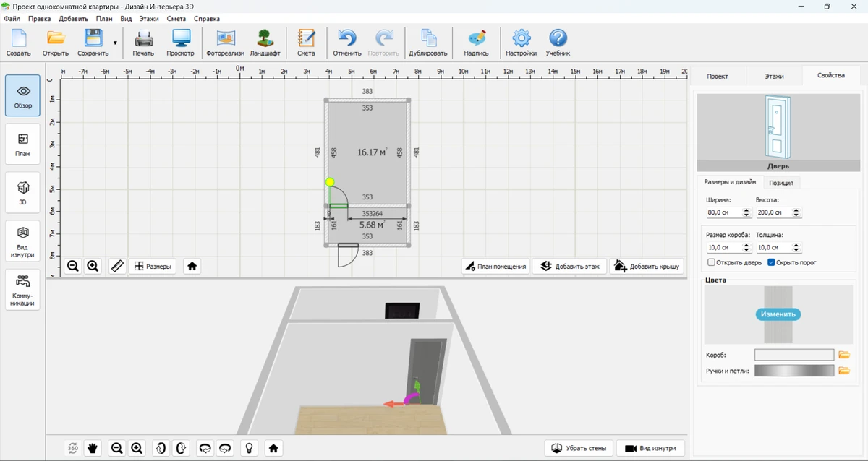
Task: Click the Вид изнутри button below the 3D view
Action: (x=651, y=448)
